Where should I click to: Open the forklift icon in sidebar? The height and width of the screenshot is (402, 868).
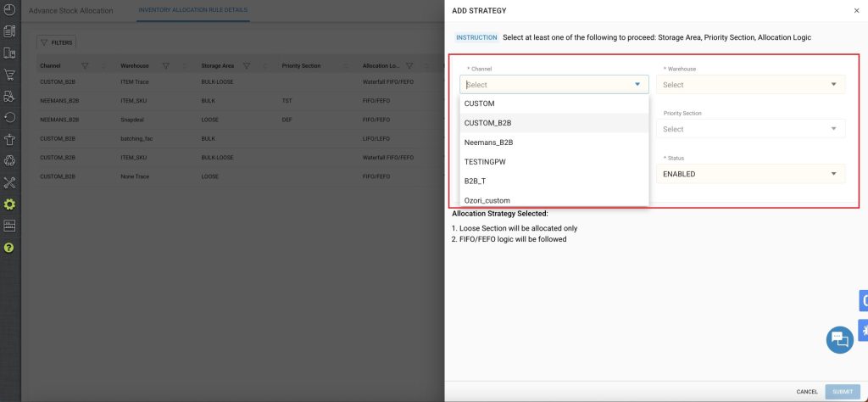tap(10, 96)
